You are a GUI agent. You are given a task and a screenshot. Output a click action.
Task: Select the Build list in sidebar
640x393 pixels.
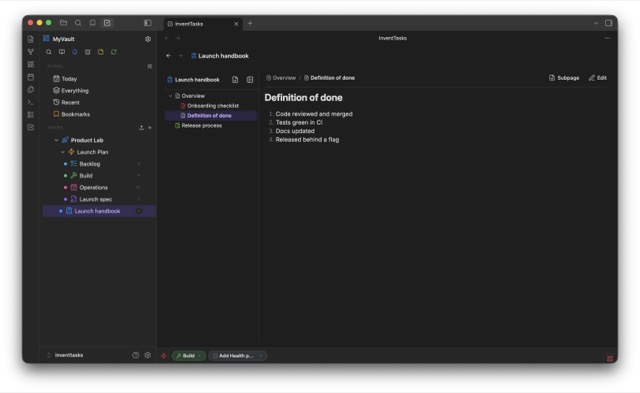pyautogui.click(x=98, y=175)
